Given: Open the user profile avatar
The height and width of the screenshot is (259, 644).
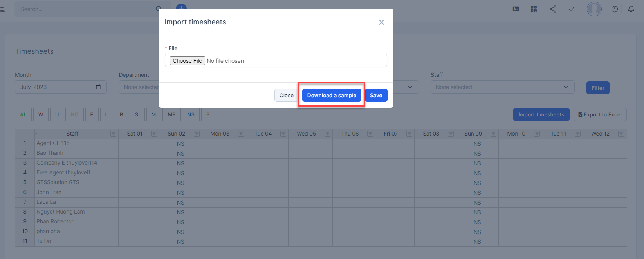Looking at the screenshot, I should (x=594, y=9).
